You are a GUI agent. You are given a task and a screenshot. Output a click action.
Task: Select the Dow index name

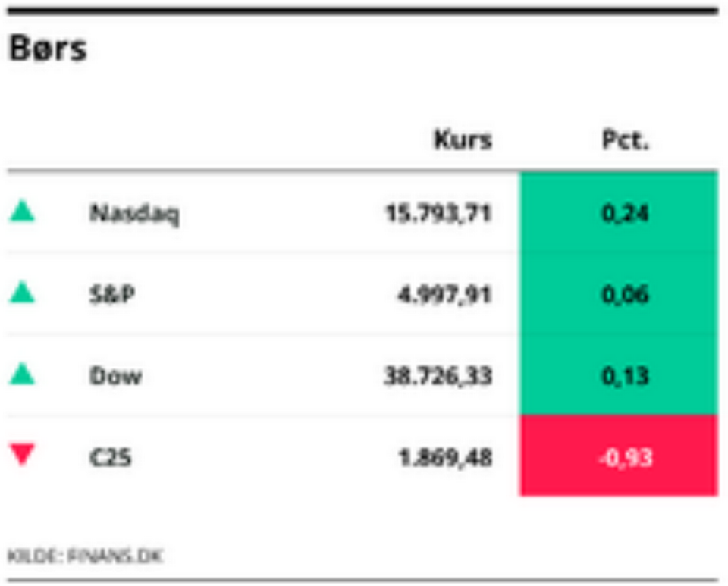pyautogui.click(x=115, y=376)
